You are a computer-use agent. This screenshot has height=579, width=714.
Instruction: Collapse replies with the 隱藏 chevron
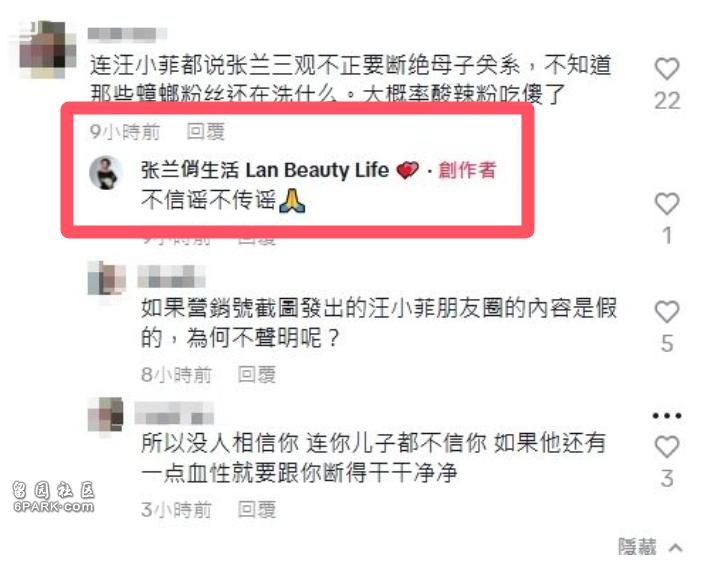[x=676, y=548]
